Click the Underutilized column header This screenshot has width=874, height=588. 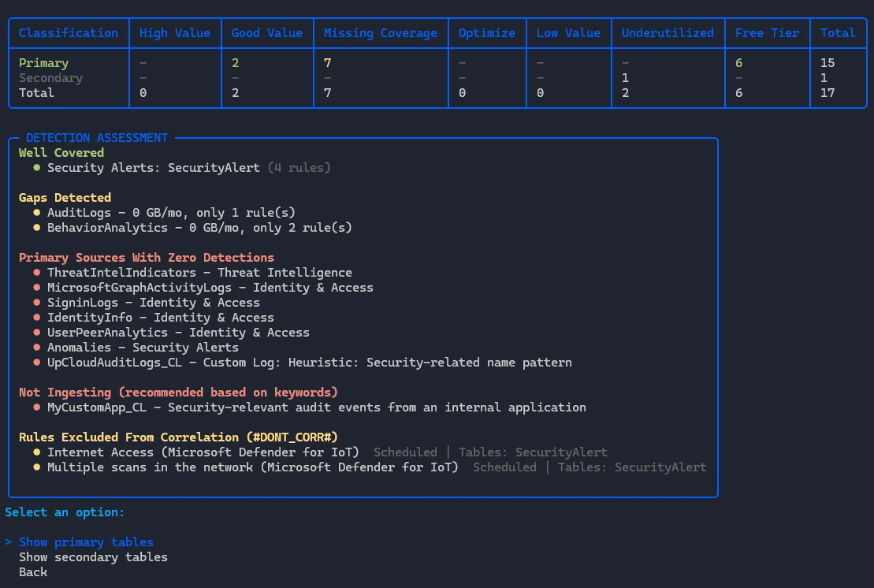pos(668,33)
